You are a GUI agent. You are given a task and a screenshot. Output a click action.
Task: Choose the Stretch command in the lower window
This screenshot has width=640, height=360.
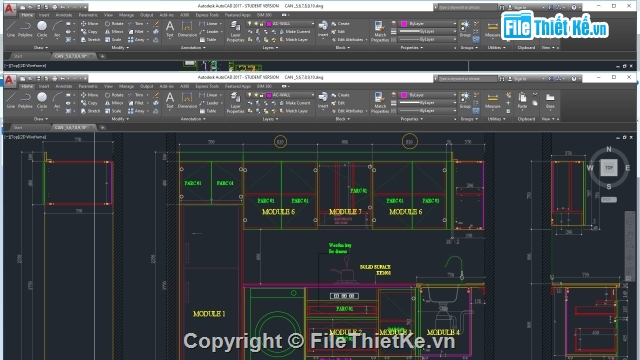(x=90, y=111)
